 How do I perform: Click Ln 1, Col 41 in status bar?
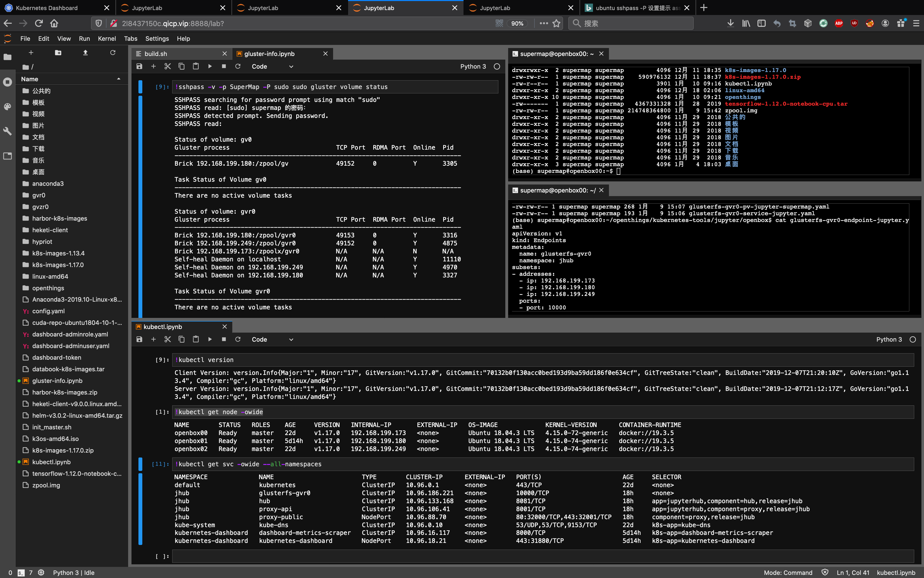pos(853,573)
